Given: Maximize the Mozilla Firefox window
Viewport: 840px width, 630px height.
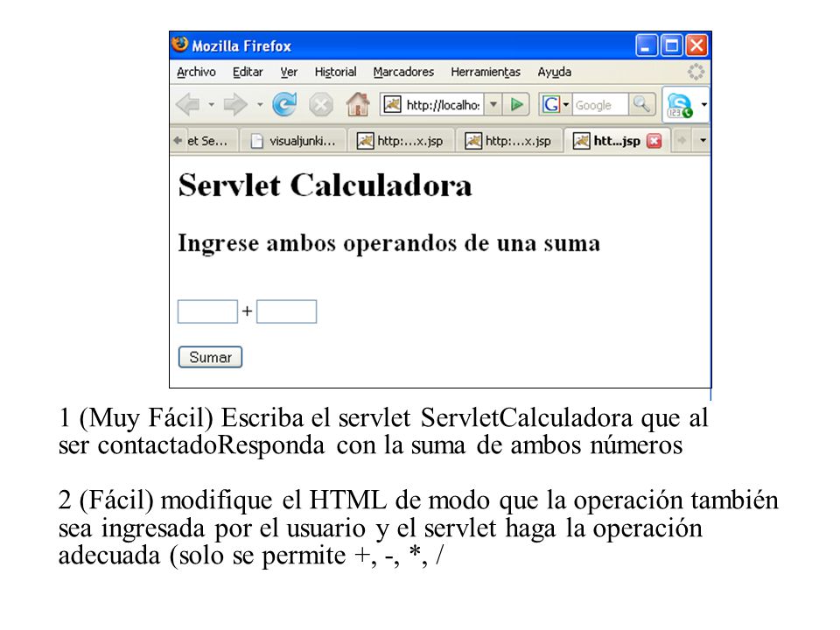Looking at the screenshot, I should [x=671, y=45].
